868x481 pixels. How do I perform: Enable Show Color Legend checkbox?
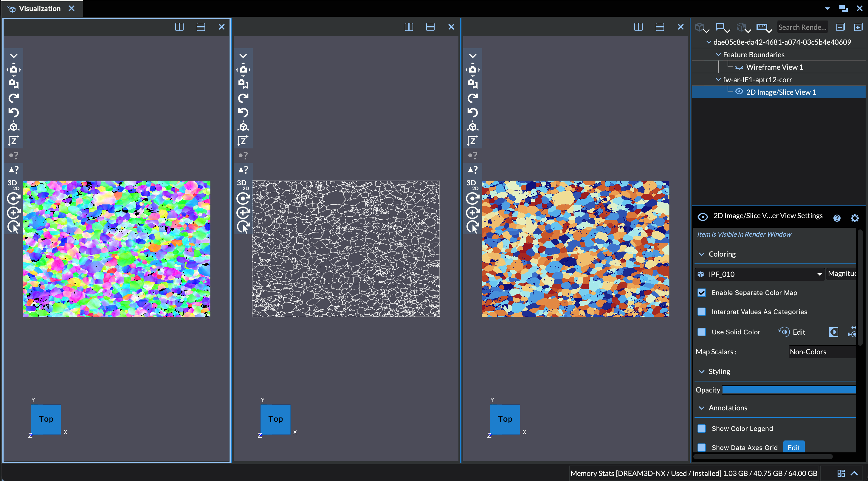(x=702, y=429)
